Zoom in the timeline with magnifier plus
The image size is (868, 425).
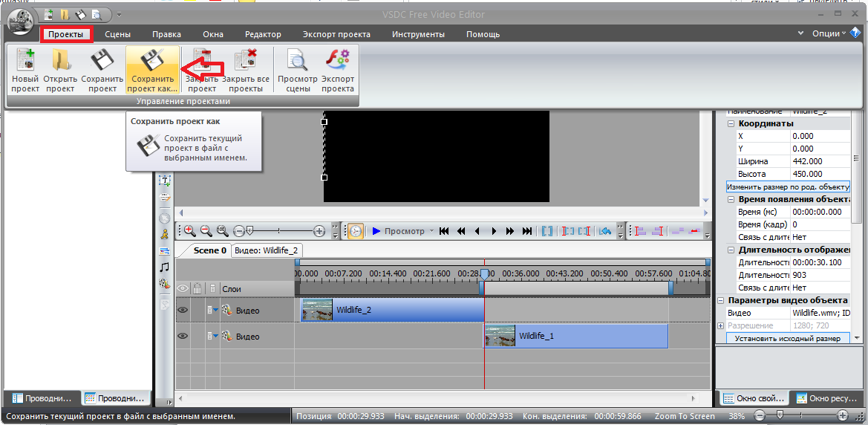point(189,231)
